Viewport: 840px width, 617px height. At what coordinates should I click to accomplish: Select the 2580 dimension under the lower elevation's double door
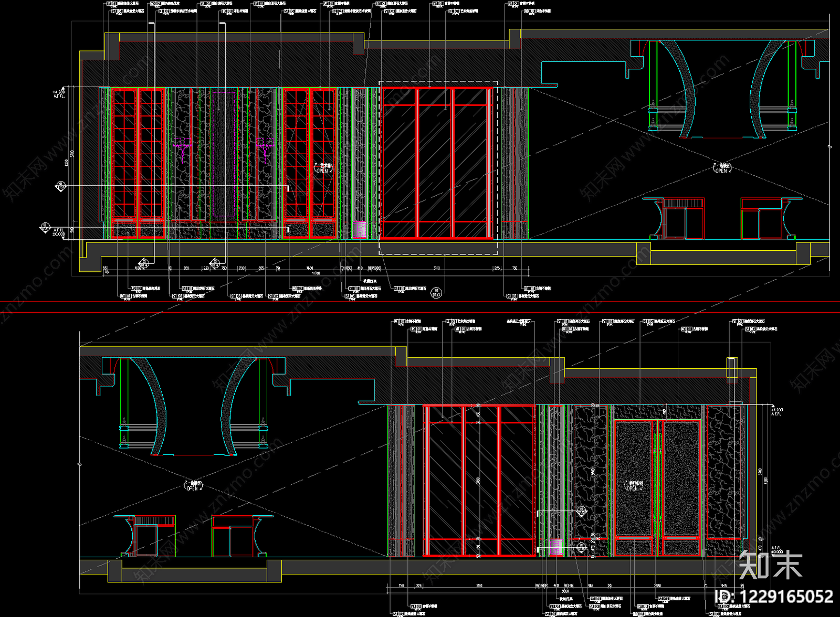[x=658, y=586]
